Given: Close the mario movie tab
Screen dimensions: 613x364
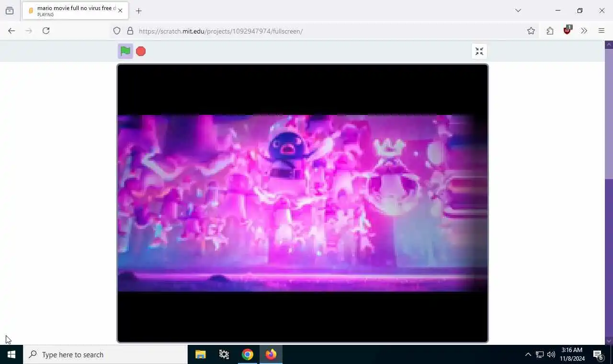Looking at the screenshot, I should [120, 11].
